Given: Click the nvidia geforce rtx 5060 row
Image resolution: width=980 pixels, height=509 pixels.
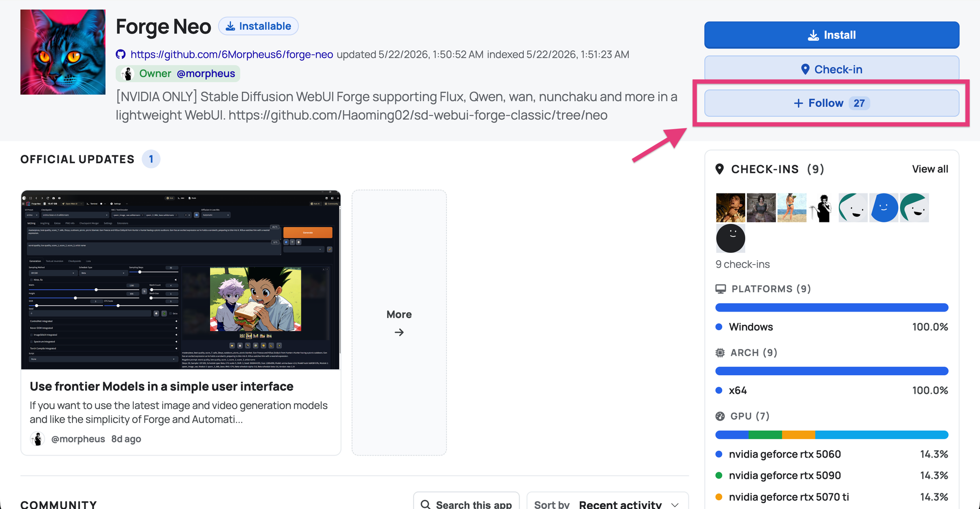Looking at the screenshot, I should (832, 454).
